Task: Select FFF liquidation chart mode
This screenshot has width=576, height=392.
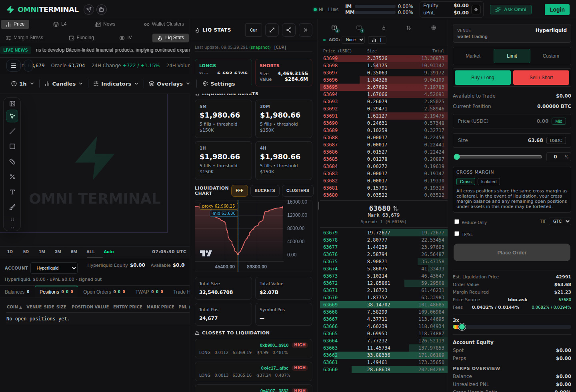Action: pos(240,191)
